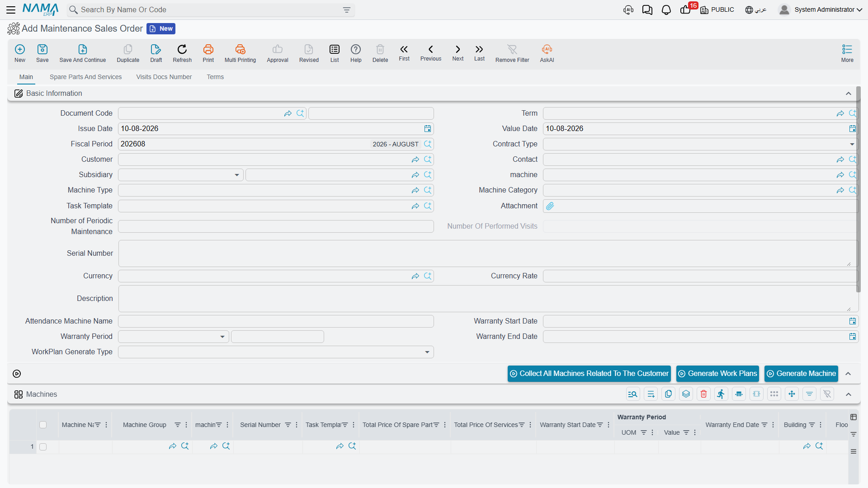Click the Approval toolbar icon
868x488 pixels.
click(x=278, y=53)
